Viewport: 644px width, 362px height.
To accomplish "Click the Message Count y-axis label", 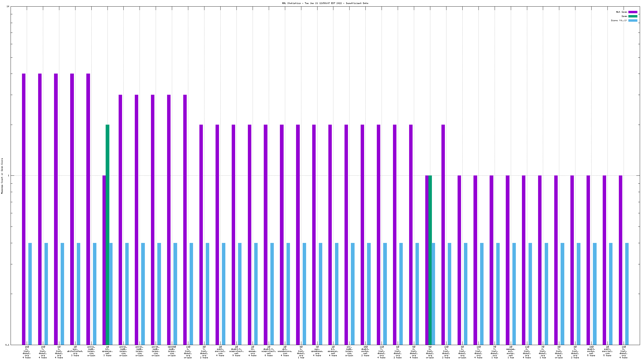I will coord(2,176).
